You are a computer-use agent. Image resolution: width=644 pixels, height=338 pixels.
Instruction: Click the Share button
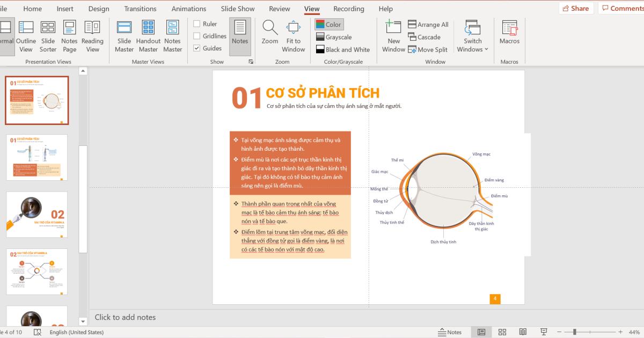[576, 8]
